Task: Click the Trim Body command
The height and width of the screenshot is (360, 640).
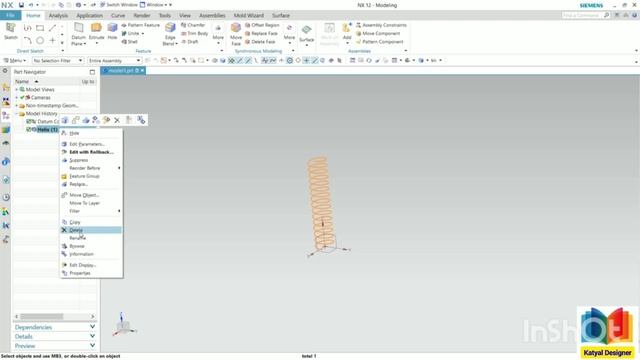Action: [x=195, y=33]
